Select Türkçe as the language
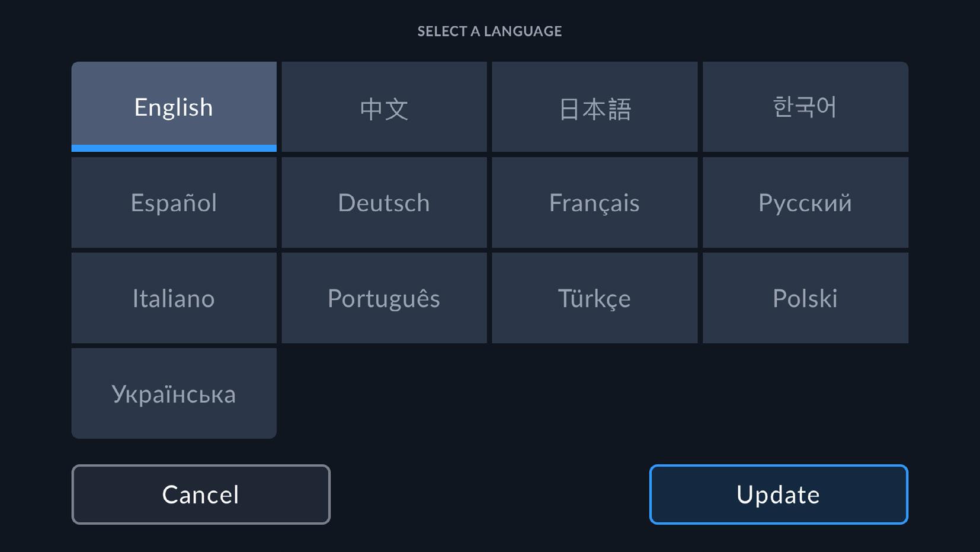The width and height of the screenshot is (980, 552). (x=594, y=298)
